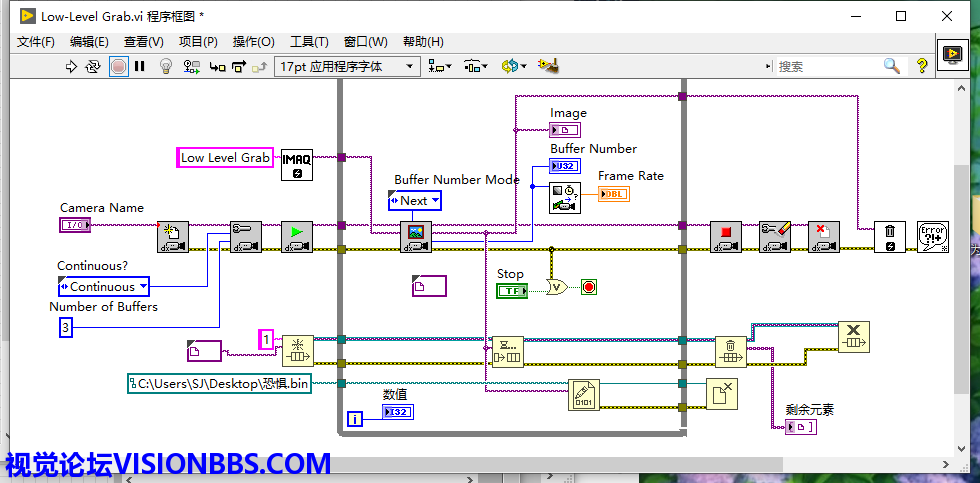
Task: Open the 17pt application font dropdown
Action: [x=347, y=66]
